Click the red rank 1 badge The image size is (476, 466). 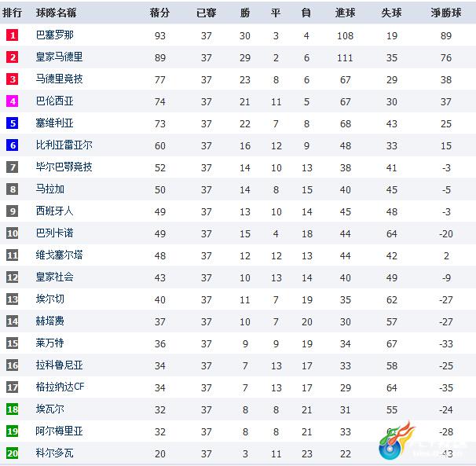coord(12,35)
